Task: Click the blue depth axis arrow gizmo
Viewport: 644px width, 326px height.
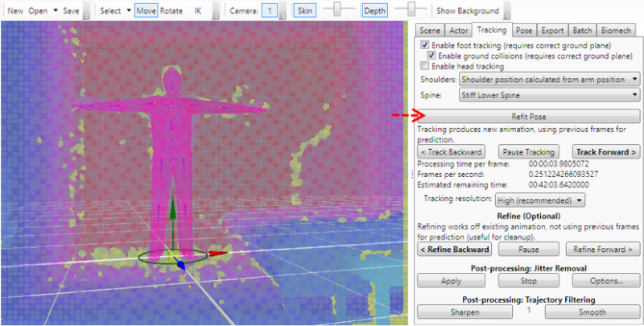Action: pyautogui.click(x=180, y=264)
